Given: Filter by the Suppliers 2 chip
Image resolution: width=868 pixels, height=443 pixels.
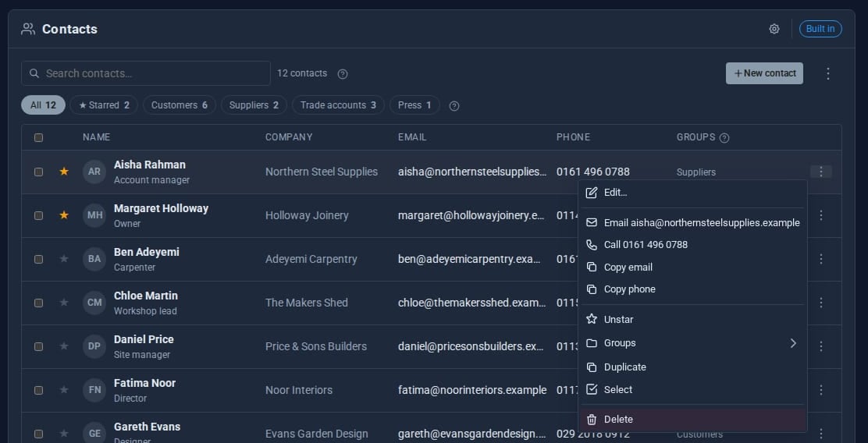Looking at the screenshot, I should click(254, 105).
